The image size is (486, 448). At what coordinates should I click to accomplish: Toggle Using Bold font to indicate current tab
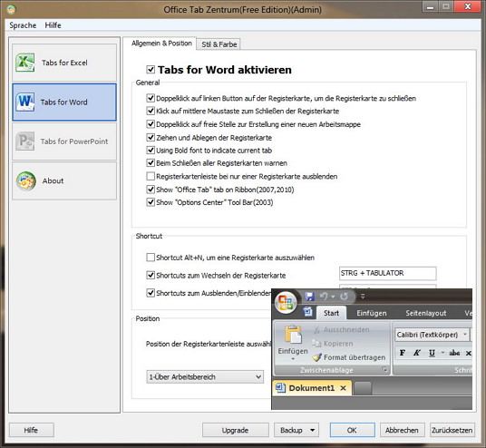[x=151, y=150]
